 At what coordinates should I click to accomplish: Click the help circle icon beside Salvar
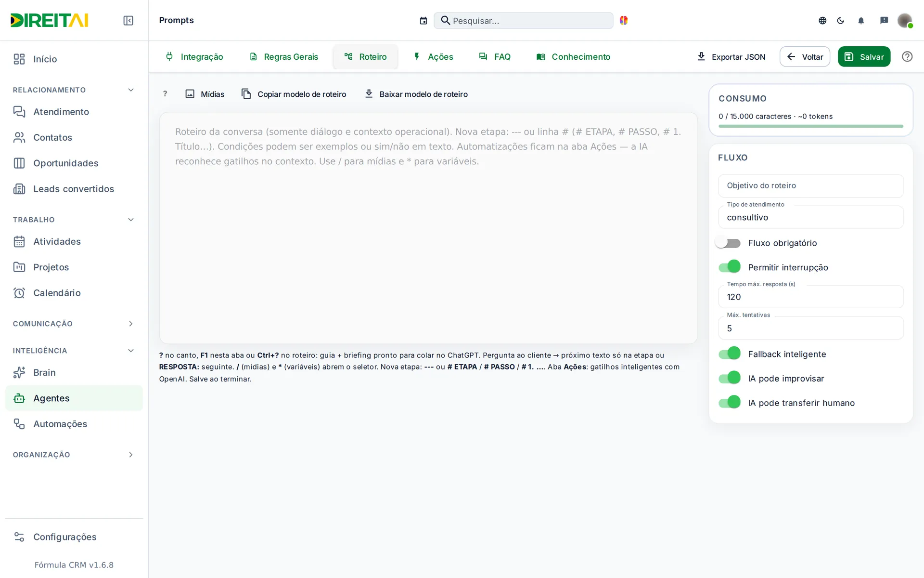tap(907, 57)
